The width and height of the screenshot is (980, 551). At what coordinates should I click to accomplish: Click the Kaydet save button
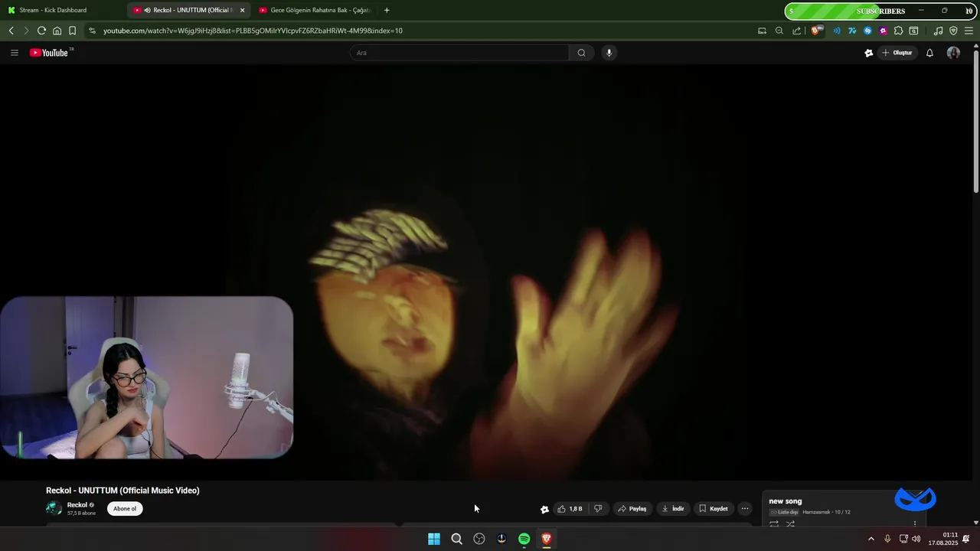tap(714, 509)
